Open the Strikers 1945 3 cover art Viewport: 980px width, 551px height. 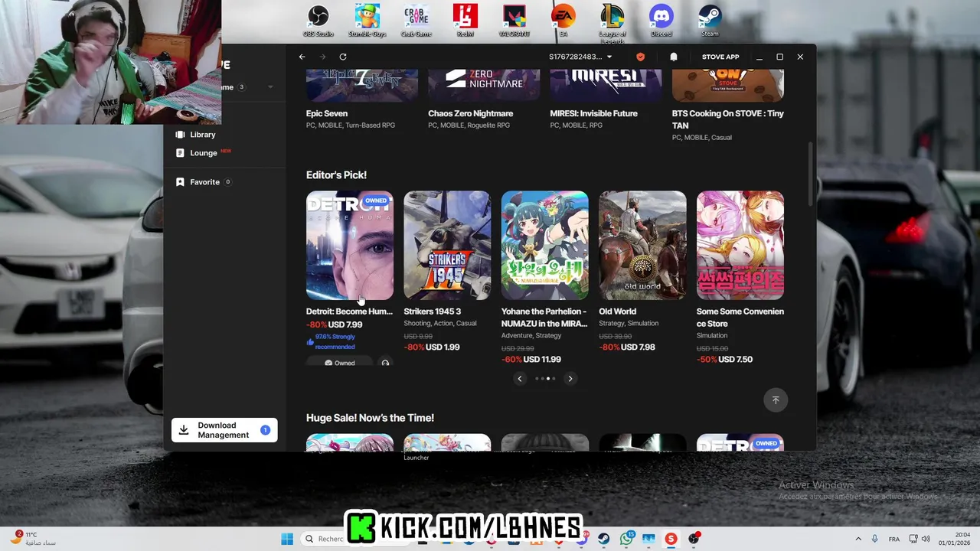pos(447,245)
